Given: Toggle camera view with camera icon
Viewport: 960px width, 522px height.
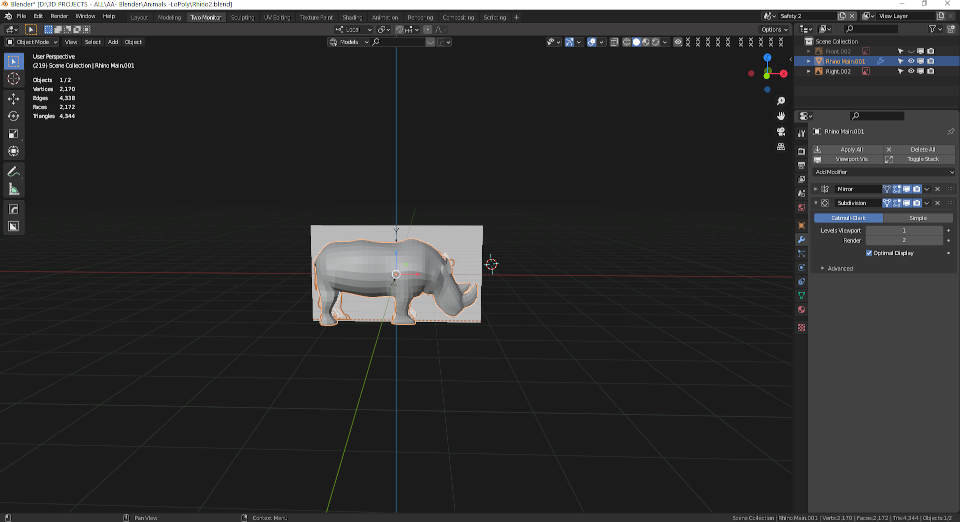Looking at the screenshot, I should point(781,132).
